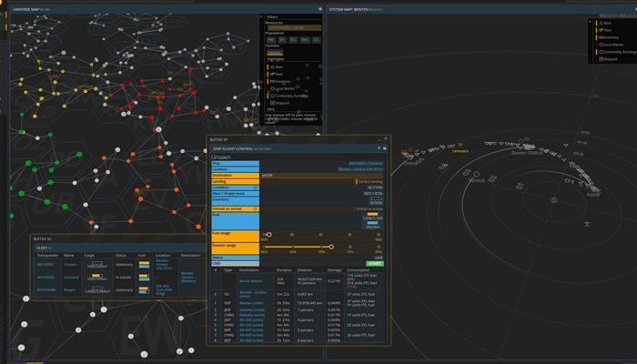Image resolution: width=637 pixels, height=364 pixels.
Task: Toggle ENG population filter button
Action: coord(305,40)
